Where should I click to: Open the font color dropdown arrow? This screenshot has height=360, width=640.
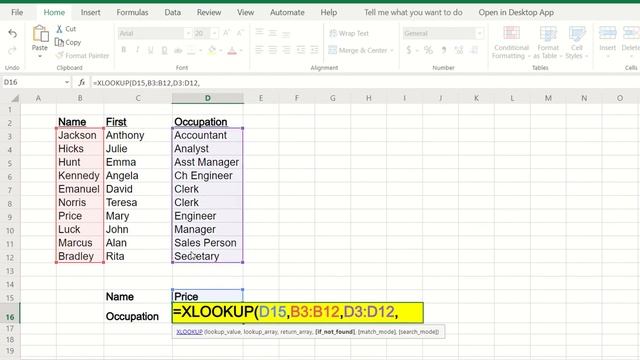pos(241,51)
